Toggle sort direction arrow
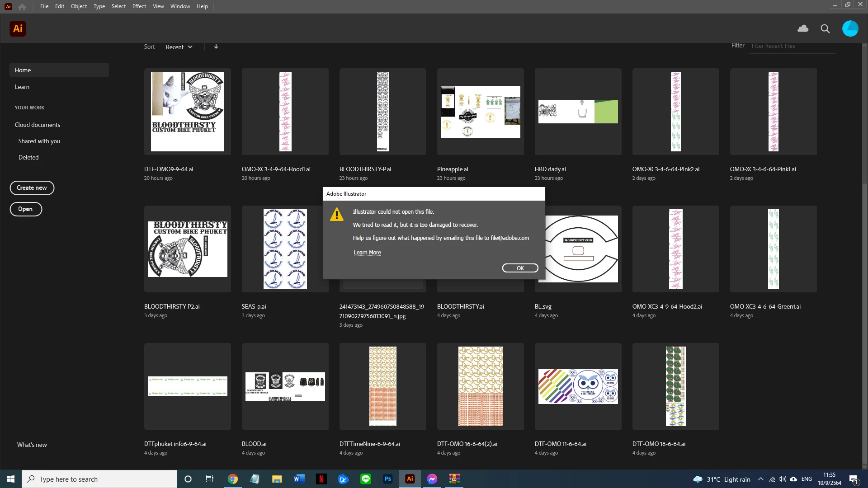The image size is (868, 488). pyautogui.click(x=216, y=47)
